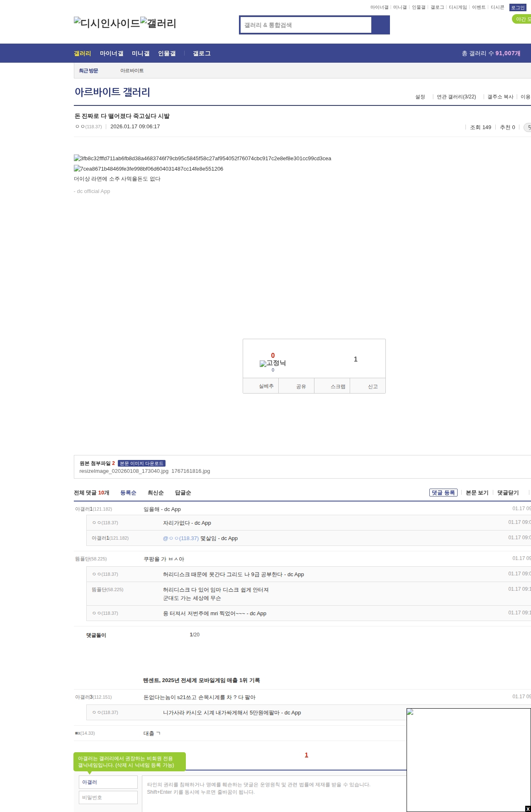Close the floating ad with the x button

(x=528, y=809)
